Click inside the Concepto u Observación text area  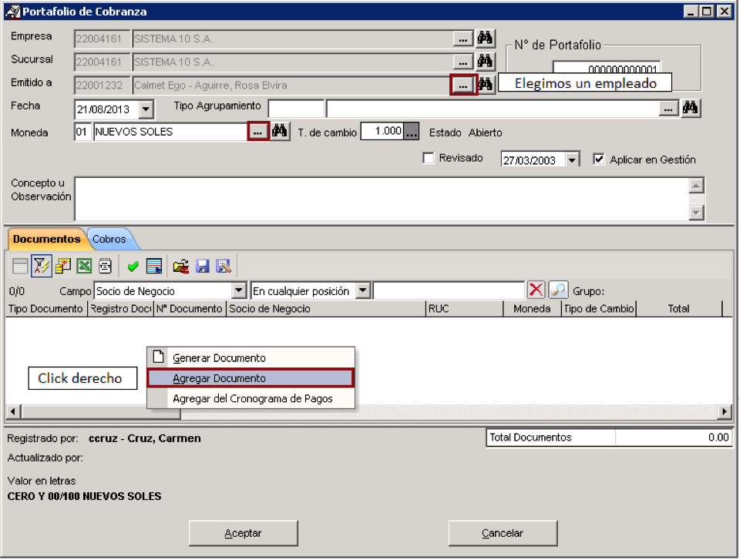pos(382,199)
